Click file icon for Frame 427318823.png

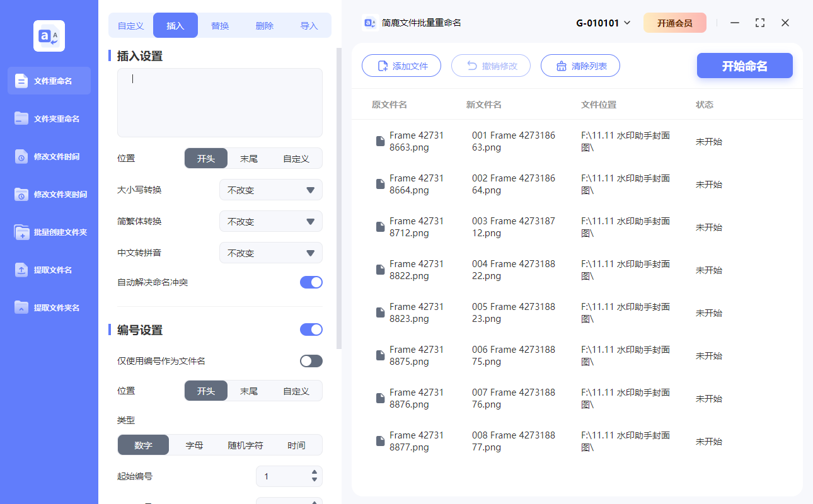click(380, 312)
